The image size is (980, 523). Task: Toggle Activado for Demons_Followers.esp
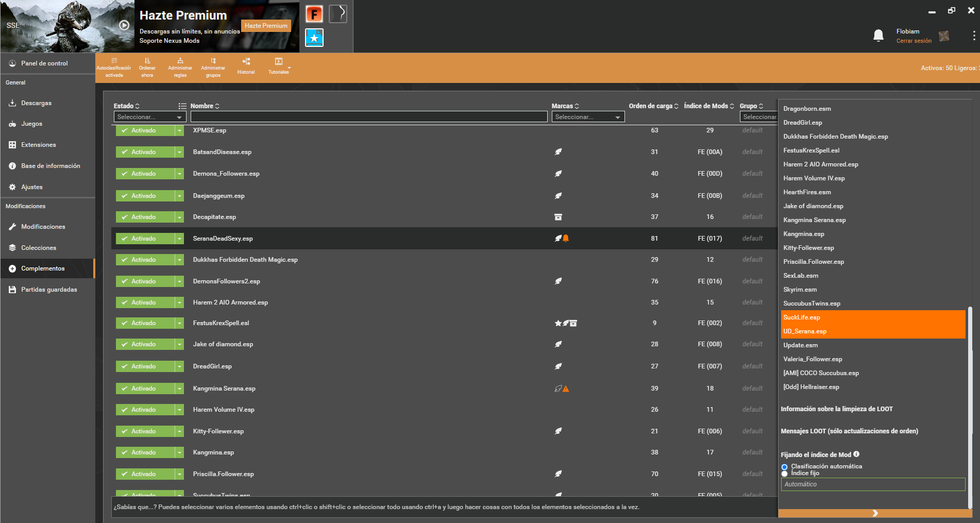[145, 174]
